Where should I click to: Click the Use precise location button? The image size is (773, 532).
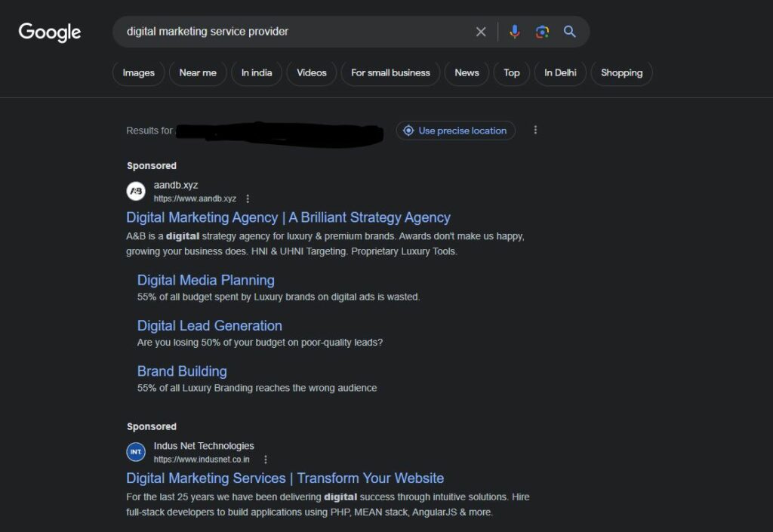point(455,131)
